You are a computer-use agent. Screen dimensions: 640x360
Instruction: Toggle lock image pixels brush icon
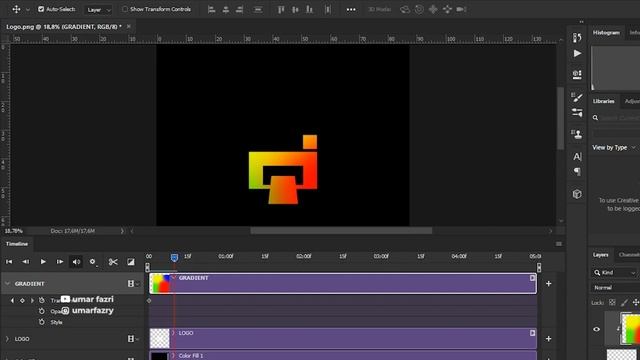(x=624, y=302)
